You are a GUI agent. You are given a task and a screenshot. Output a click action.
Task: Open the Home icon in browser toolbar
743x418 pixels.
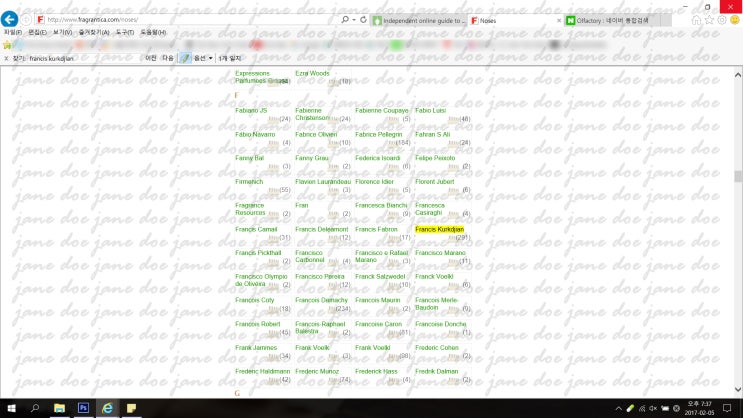696,20
